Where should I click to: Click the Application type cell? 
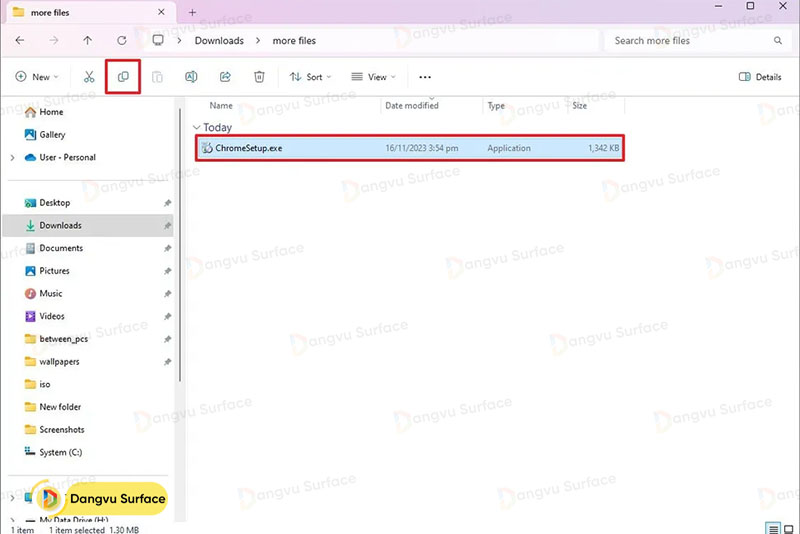click(x=509, y=148)
